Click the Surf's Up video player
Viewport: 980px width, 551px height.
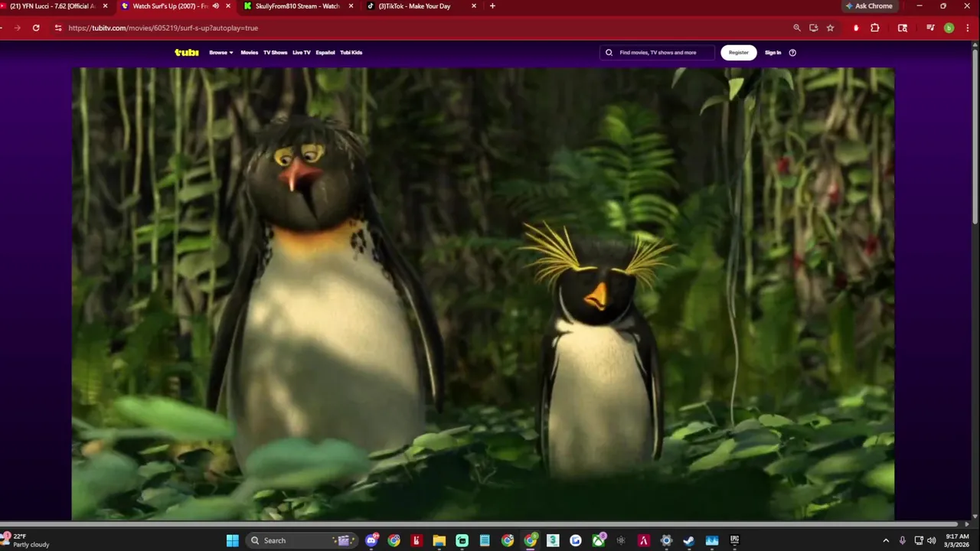tap(483, 294)
